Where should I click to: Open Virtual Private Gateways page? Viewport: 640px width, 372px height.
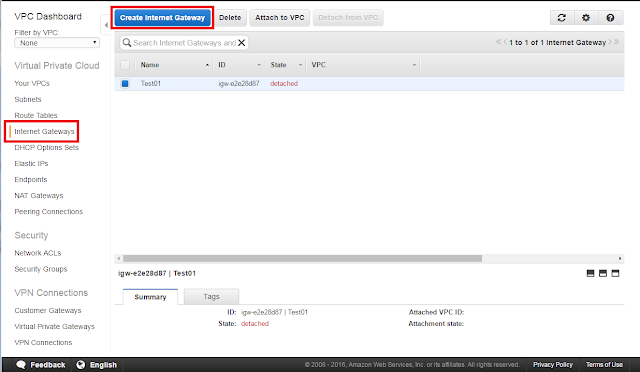(x=54, y=327)
